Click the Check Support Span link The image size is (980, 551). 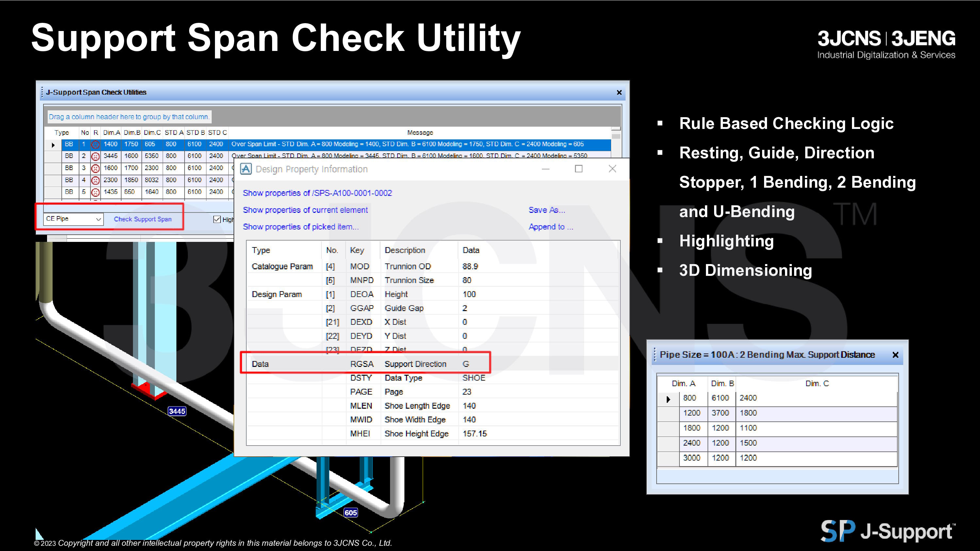(143, 219)
